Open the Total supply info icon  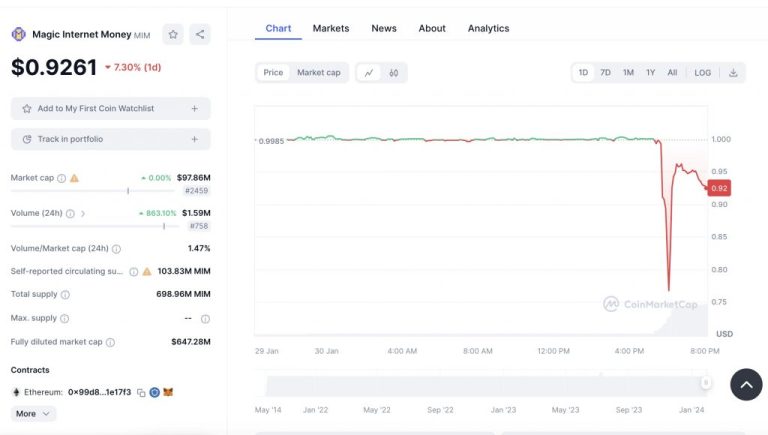(65, 294)
